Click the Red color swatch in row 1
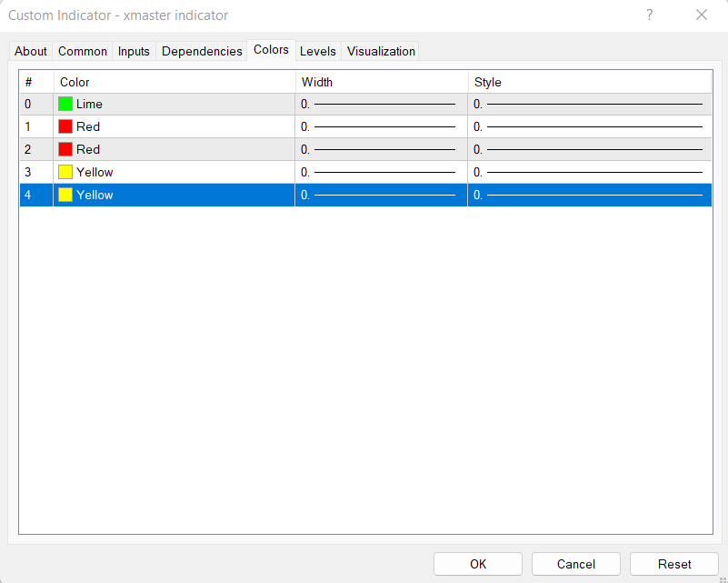This screenshot has width=728, height=583. (65, 126)
